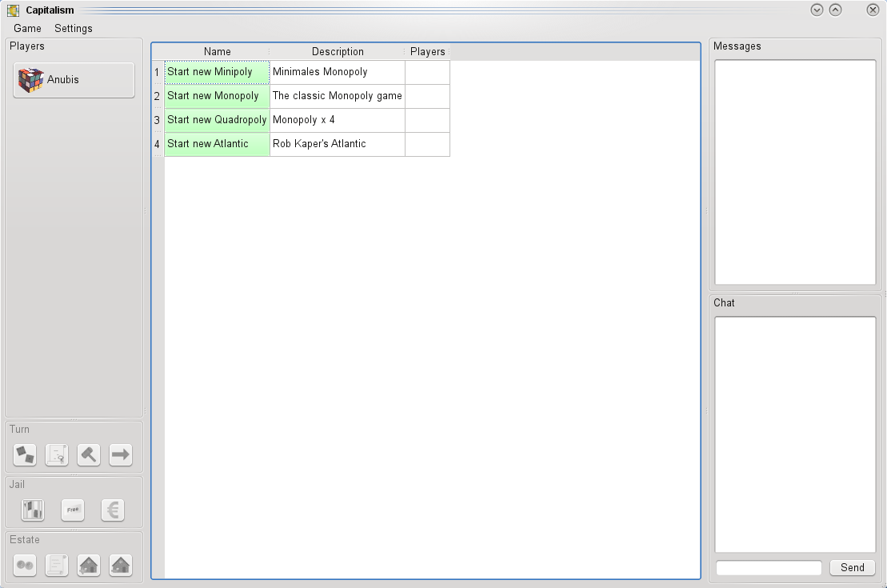Use the Free jail card icon

(73, 510)
